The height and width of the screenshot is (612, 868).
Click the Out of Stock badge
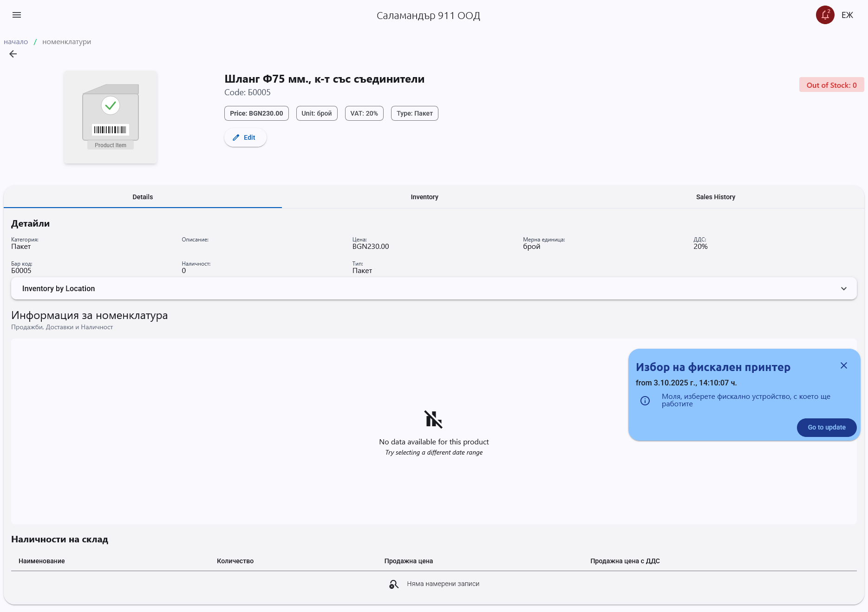[831, 85]
